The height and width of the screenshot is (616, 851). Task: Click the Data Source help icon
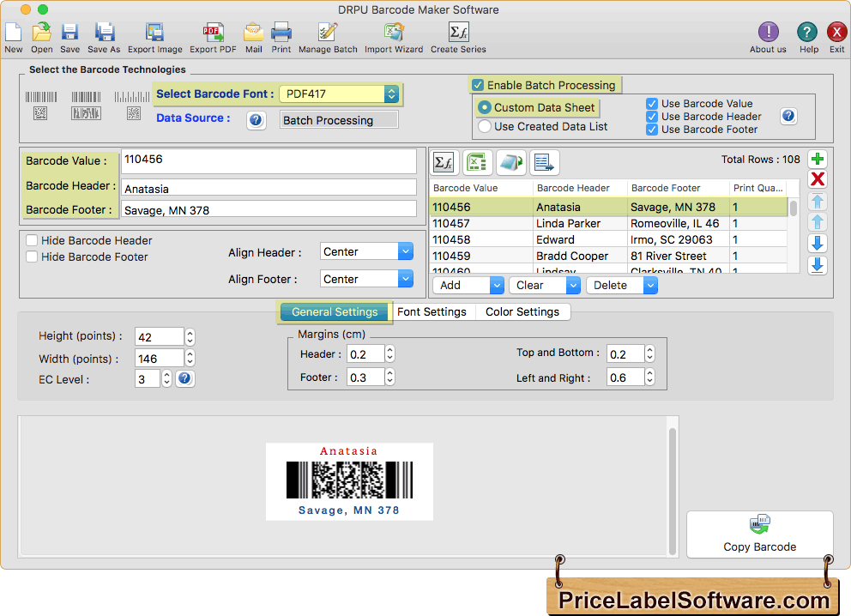pos(256,120)
